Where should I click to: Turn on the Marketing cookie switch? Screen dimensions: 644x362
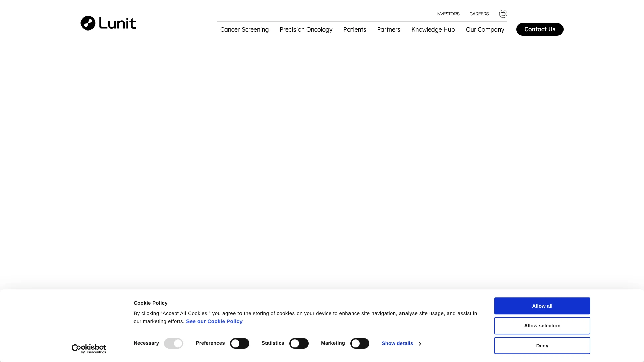[360, 343]
